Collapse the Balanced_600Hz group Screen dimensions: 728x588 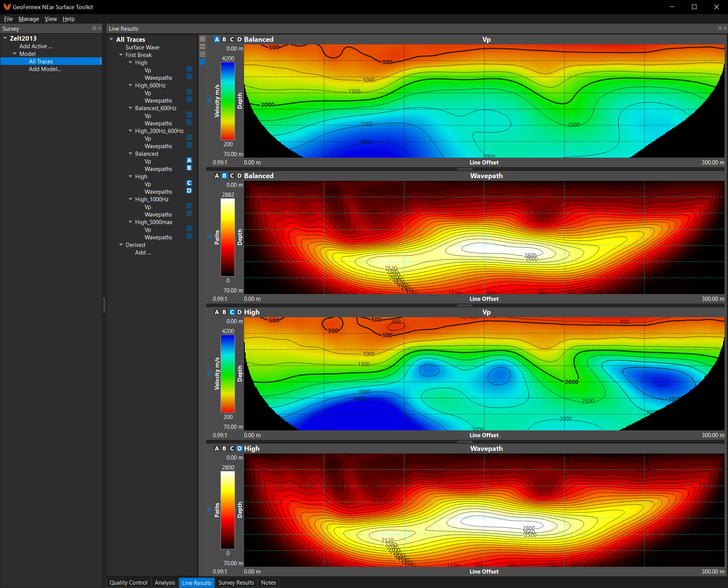point(131,108)
